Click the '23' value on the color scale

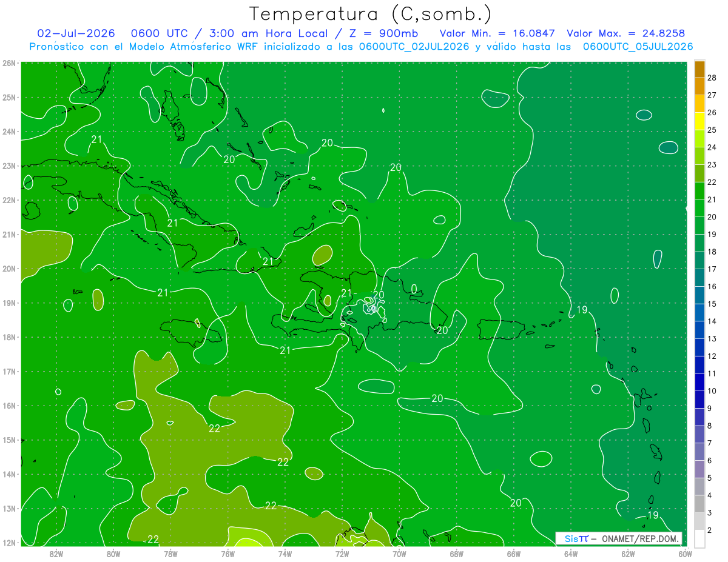[x=712, y=165]
